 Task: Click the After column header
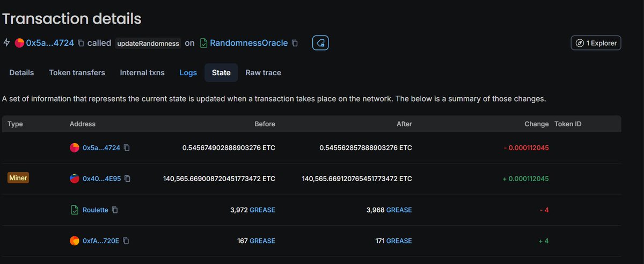click(404, 124)
